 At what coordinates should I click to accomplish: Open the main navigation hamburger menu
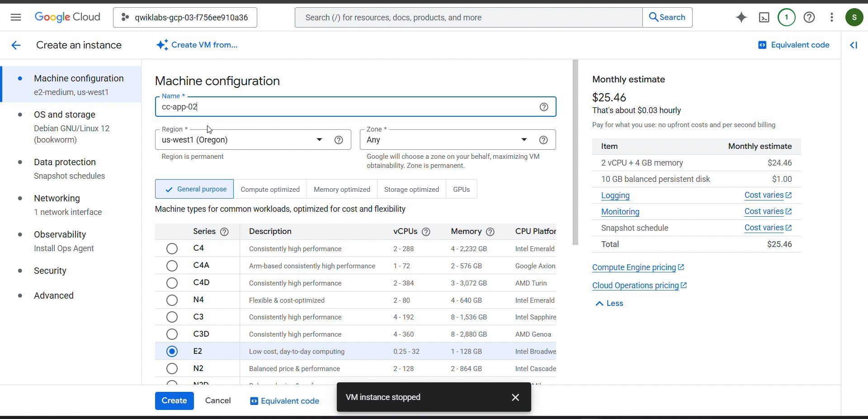tap(16, 17)
